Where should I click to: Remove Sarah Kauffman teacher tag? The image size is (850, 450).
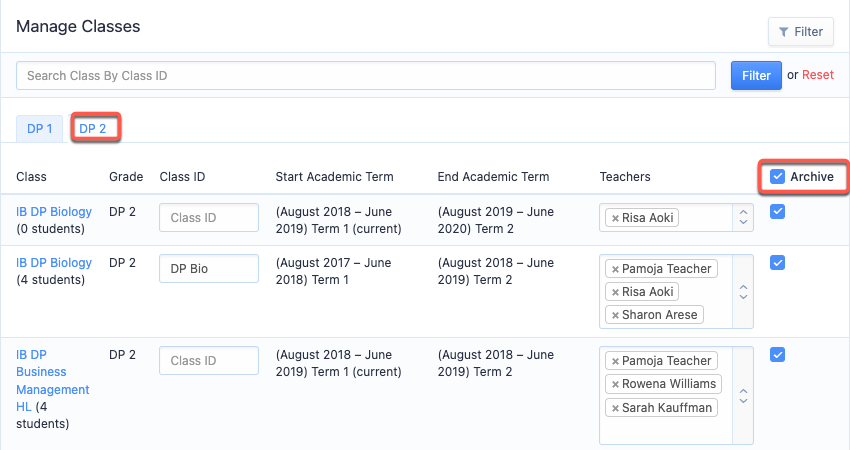coord(615,408)
